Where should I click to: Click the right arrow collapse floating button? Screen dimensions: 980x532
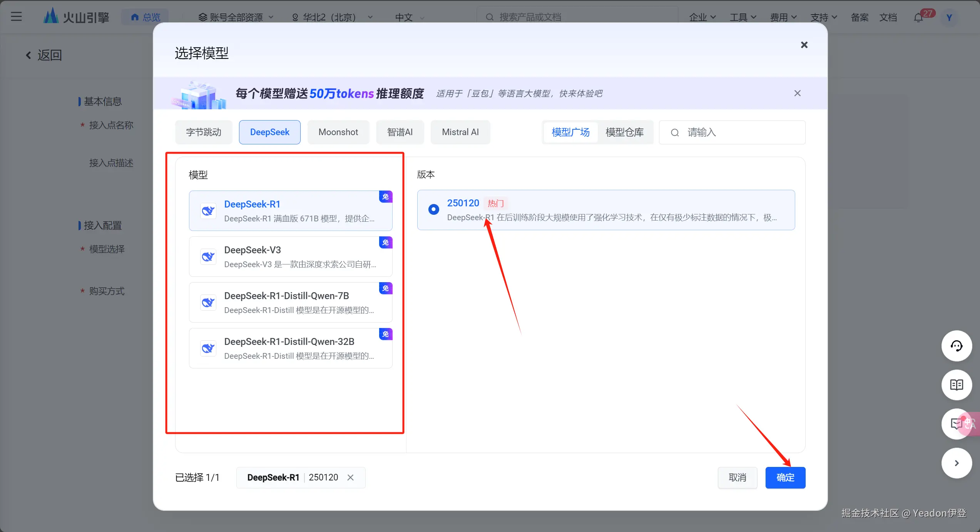pos(957,463)
